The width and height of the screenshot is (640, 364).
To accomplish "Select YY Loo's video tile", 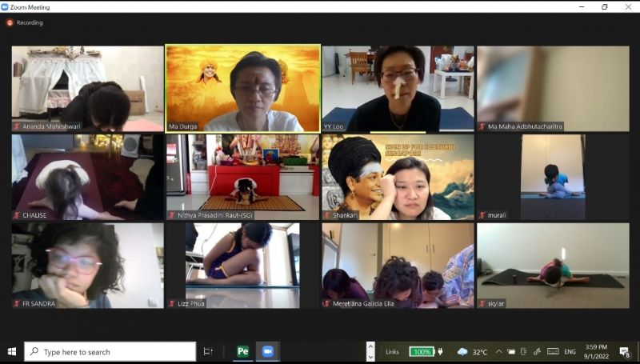I will click(398, 89).
